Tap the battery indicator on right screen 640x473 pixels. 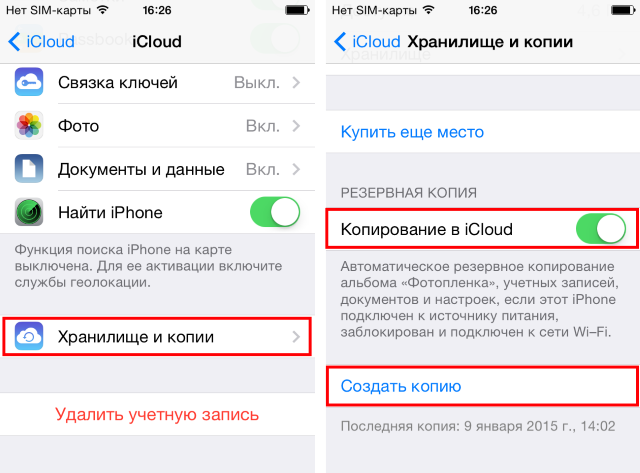click(x=623, y=10)
